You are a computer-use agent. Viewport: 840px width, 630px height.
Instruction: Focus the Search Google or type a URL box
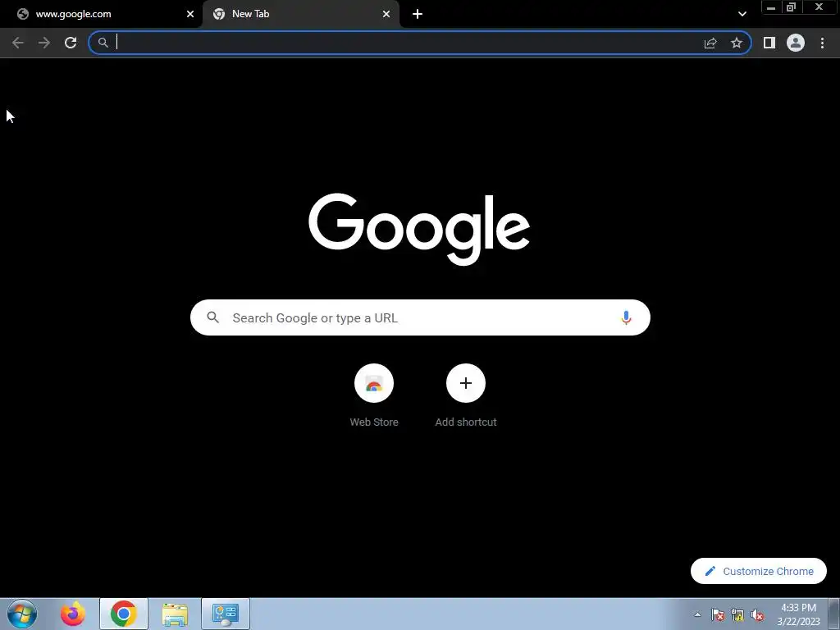(x=420, y=317)
